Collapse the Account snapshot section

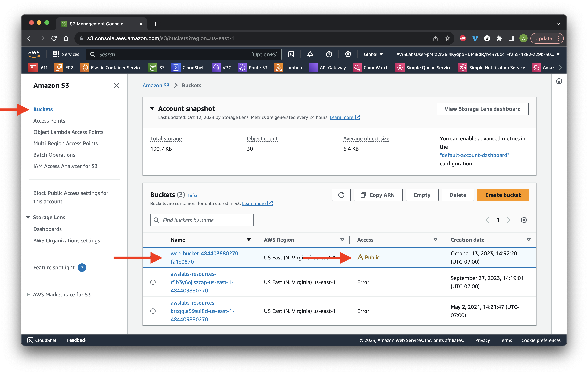tap(152, 108)
